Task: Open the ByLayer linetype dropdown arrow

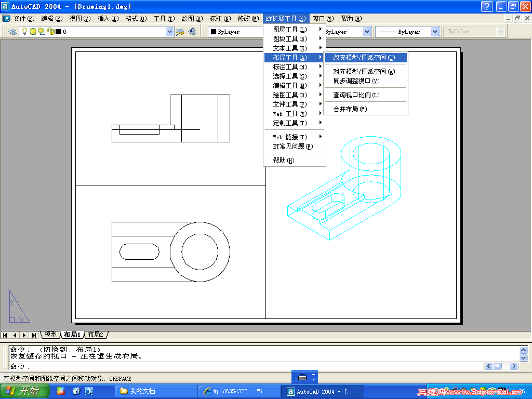Action: [x=367, y=32]
